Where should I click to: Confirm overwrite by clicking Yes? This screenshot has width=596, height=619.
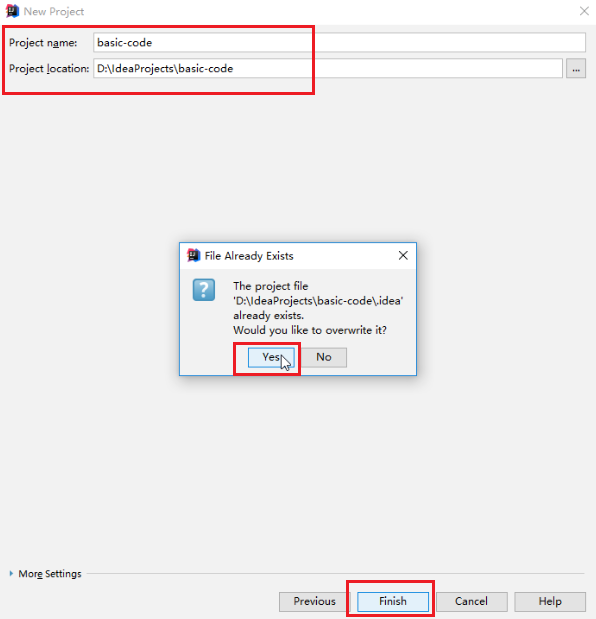(x=271, y=357)
